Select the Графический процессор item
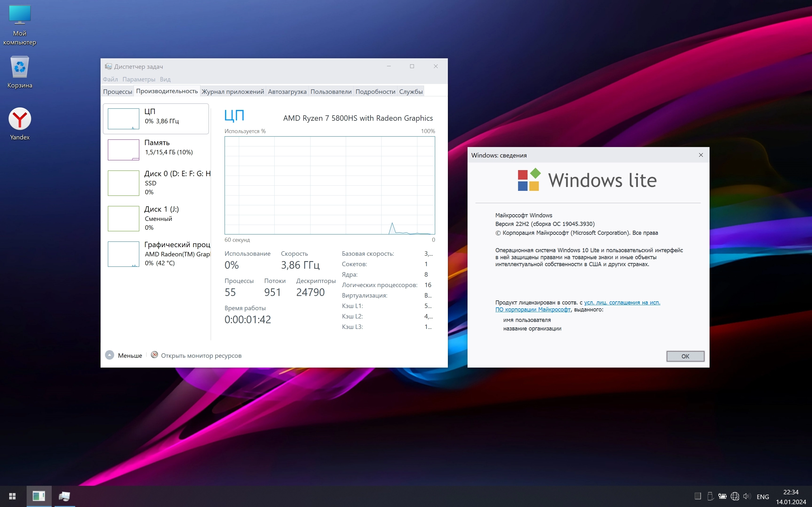 point(156,254)
